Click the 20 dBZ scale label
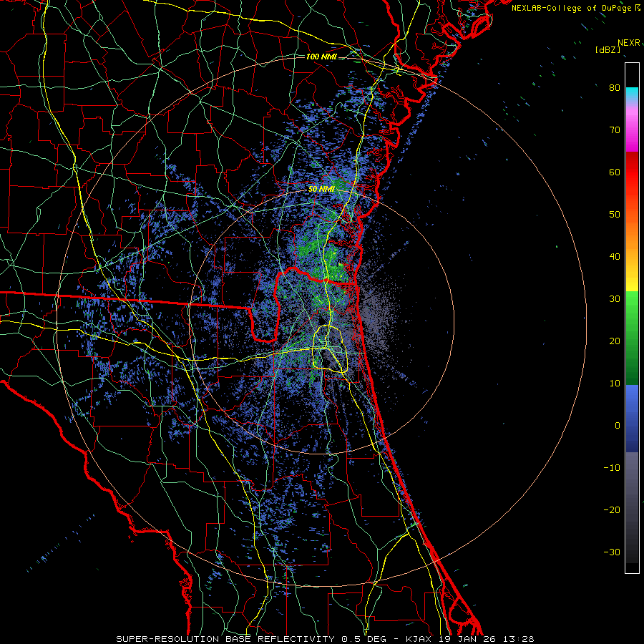This screenshot has width=644, height=644. click(x=615, y=341)
